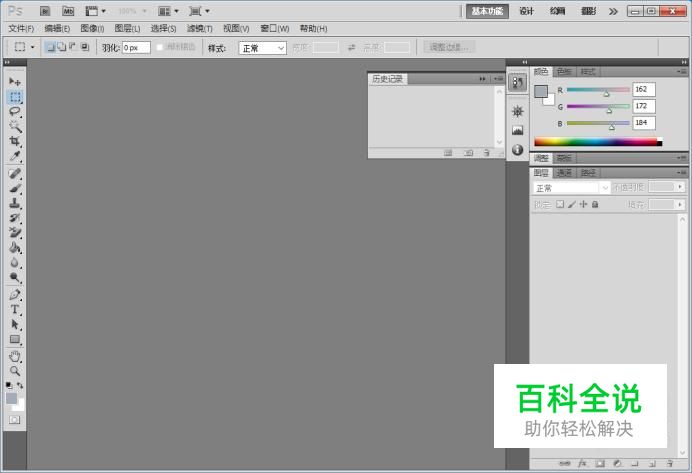Launch Mini Bridge from application bar
This screenshot has height=473, width=692.
[68, 11]
